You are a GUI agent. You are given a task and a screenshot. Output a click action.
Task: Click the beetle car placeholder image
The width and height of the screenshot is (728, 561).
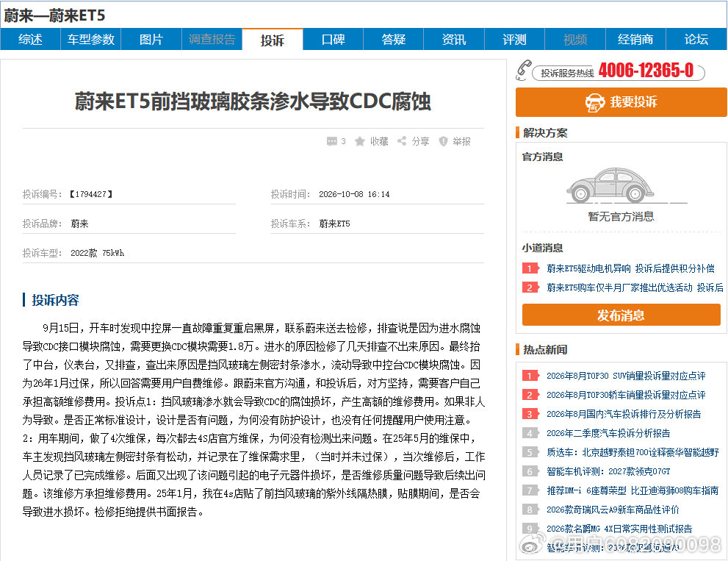[610, 185]
